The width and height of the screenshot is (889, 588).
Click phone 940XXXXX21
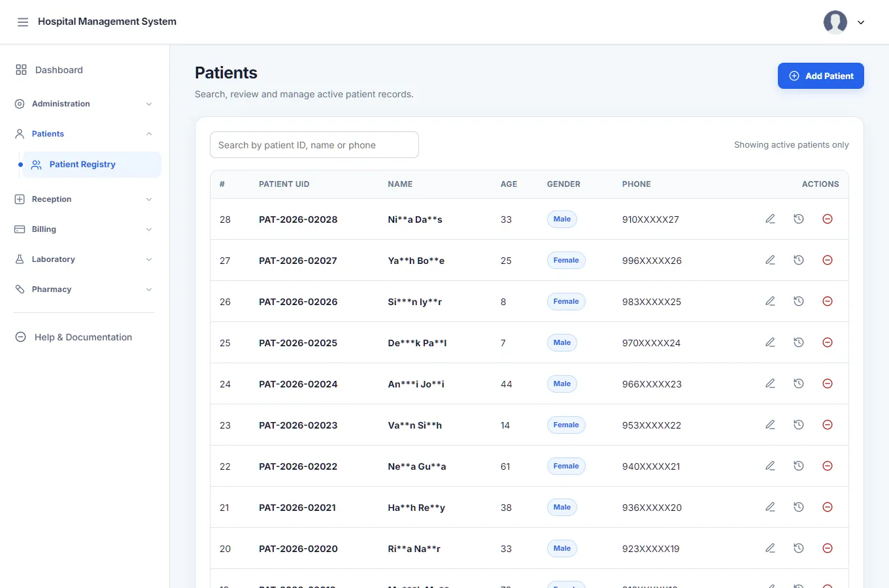(x=651, y=466)
